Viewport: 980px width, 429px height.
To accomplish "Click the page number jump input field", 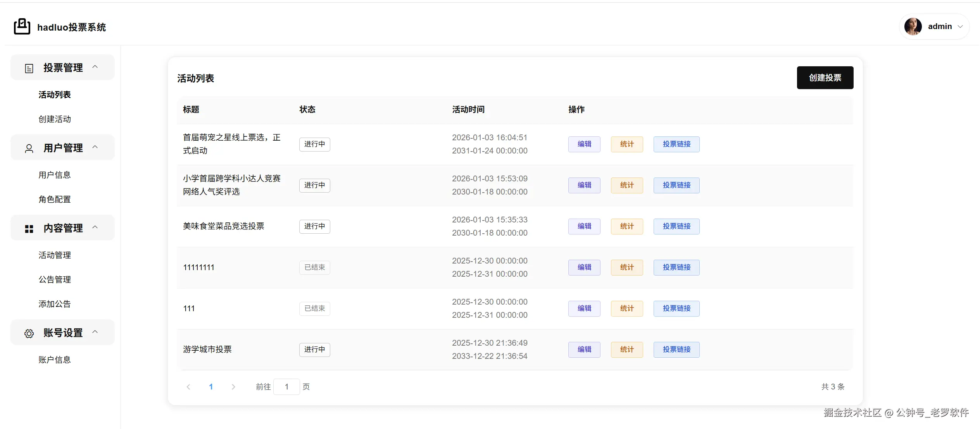I will (286, 387).
